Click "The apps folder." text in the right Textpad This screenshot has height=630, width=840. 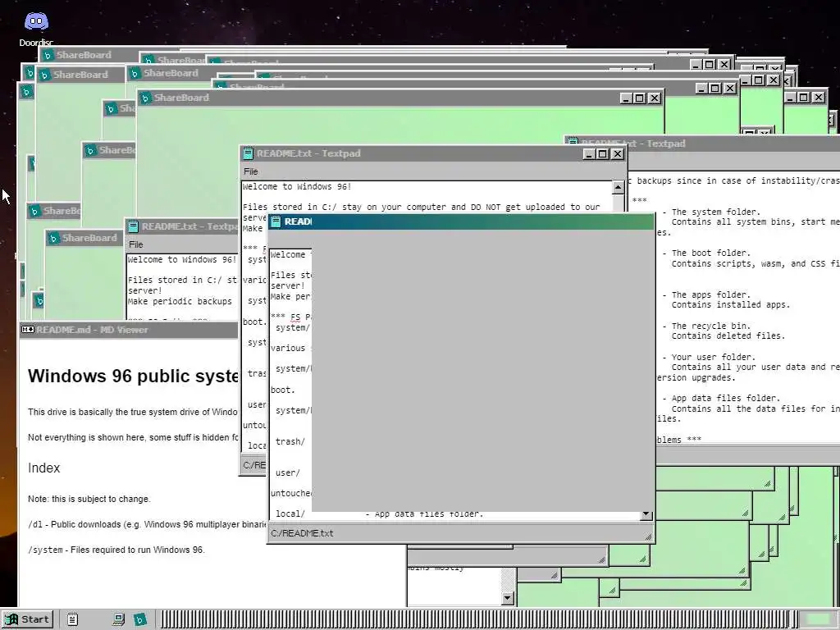coord(711,294)
